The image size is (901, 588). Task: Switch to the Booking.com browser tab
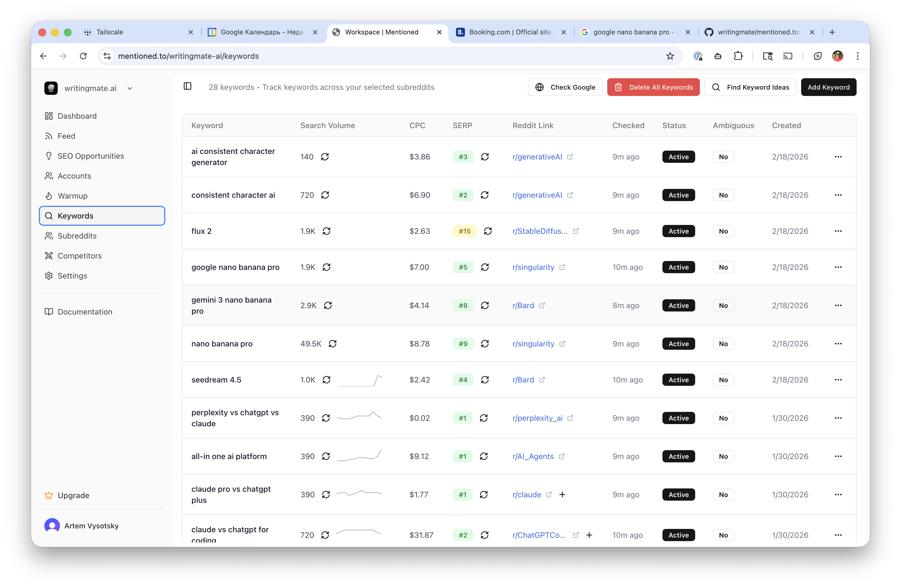(511, 32)
